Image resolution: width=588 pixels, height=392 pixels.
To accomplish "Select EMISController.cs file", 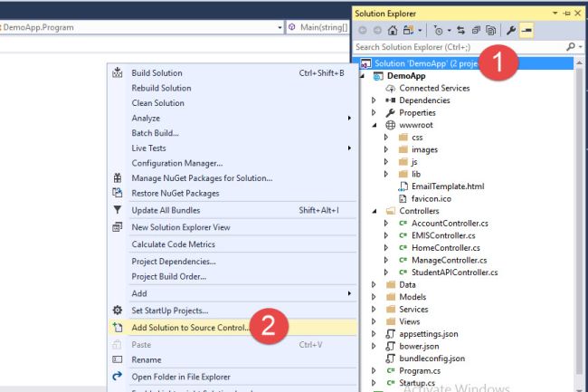I will pos(443,235).
